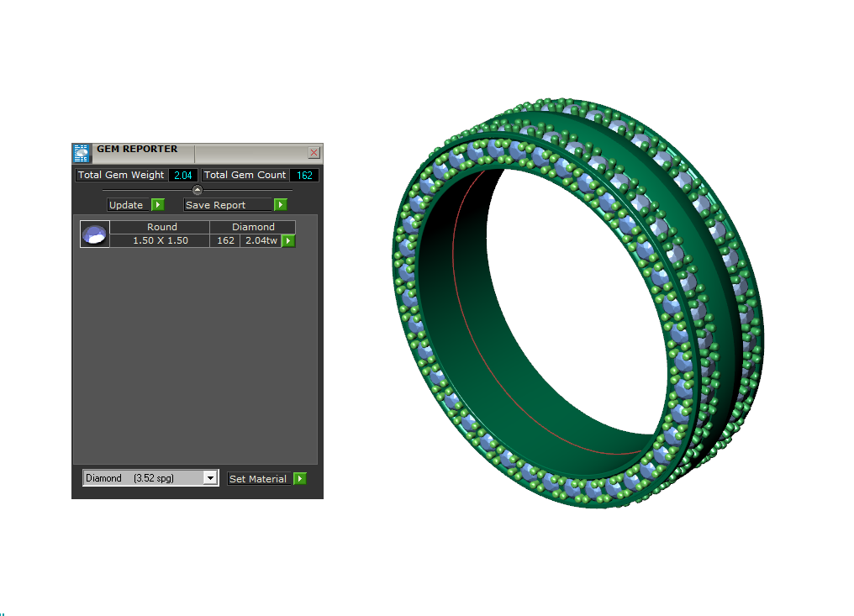Image resolution: width=854 pixels, height=616 pixels.
Task: Click the 162 gem count cell in row
Action: [x=225, y=240]
